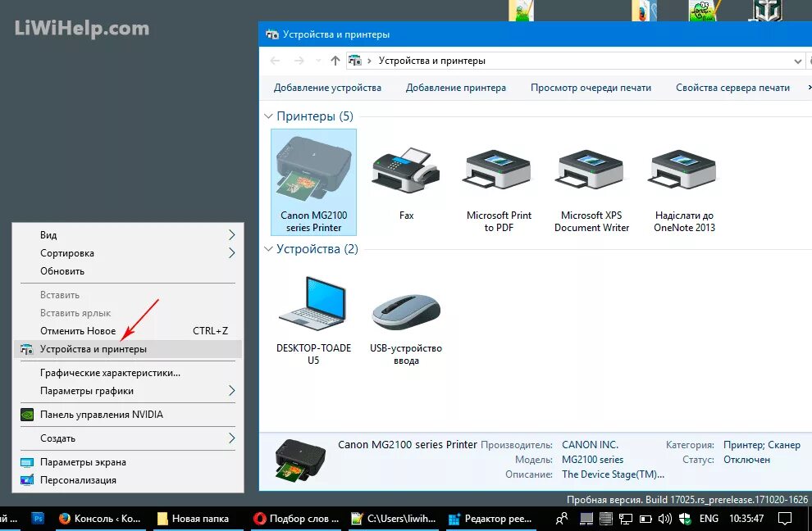812x531 pixels.
Task: Open recent locations dropdown arrow
Action: [318, 61]
